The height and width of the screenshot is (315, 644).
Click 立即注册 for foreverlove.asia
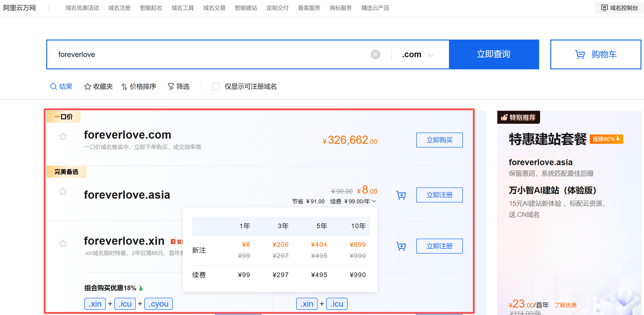(439, 195)
